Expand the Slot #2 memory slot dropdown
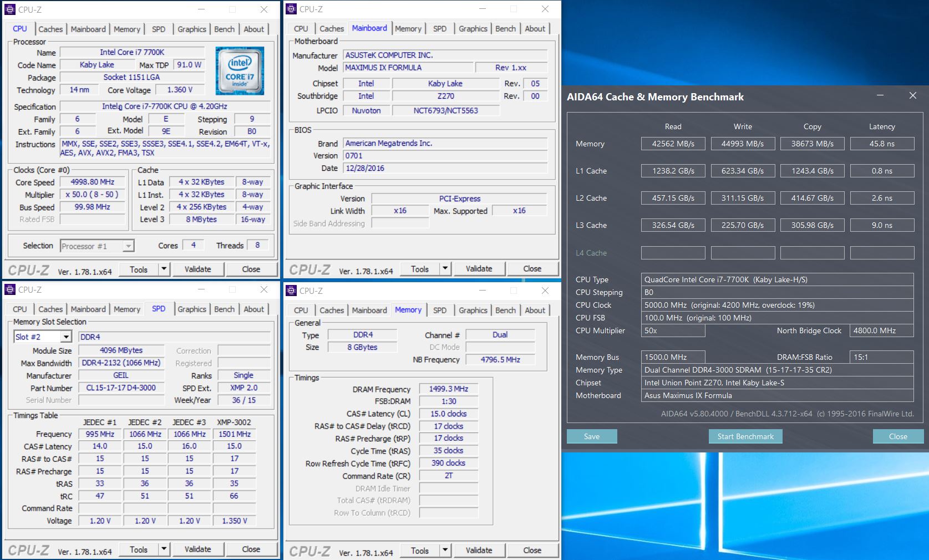This screenshot has width=929, height=560. (66, 337)
